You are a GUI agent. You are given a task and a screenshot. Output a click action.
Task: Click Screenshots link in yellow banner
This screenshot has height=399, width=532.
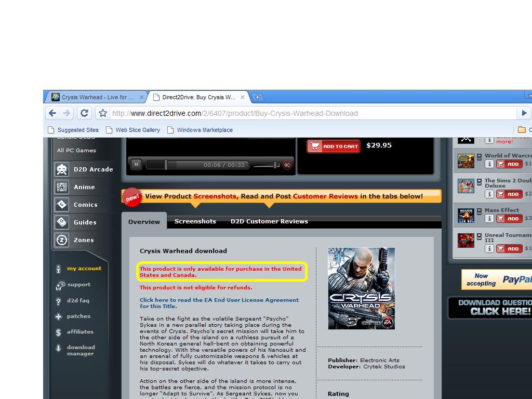click(x=215, y=196)
